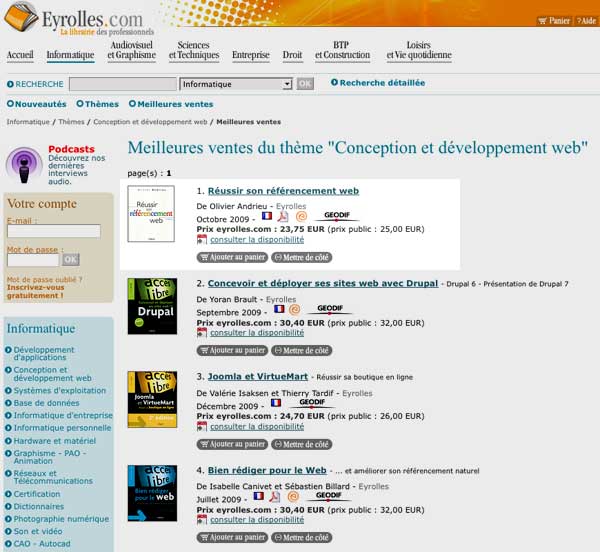Open Réseaux et Télécommunications sidebar category
600x552 pixels.
coord(49,477)
